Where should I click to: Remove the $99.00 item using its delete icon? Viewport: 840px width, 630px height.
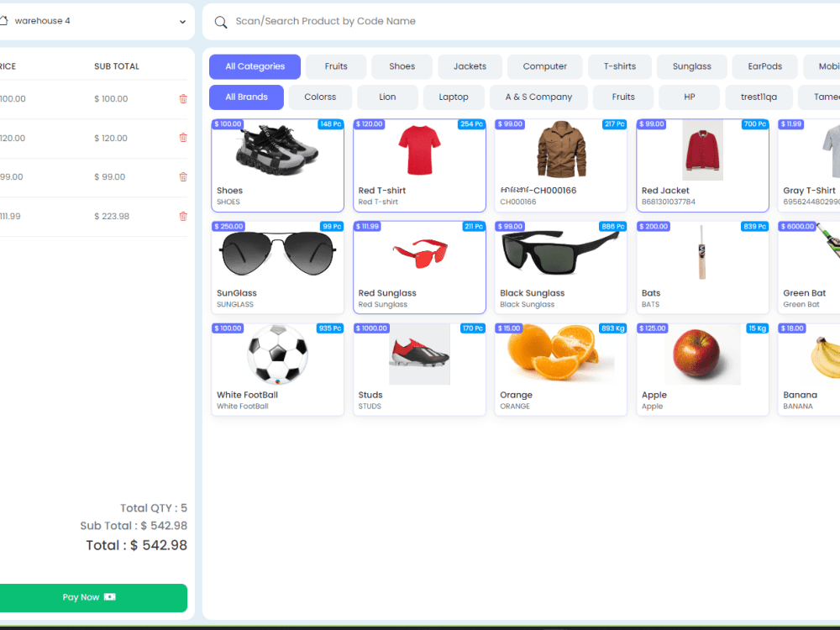tap(183, 176)
